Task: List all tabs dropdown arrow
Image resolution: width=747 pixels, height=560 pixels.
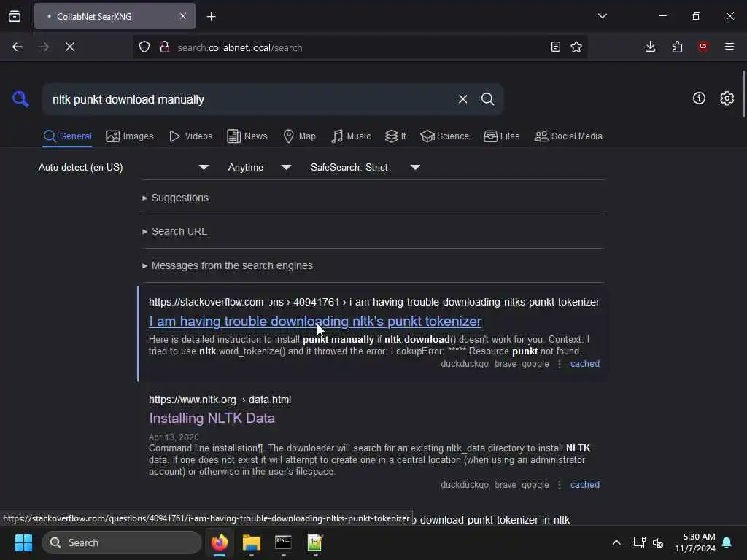Action: click(x=602, y=16)
